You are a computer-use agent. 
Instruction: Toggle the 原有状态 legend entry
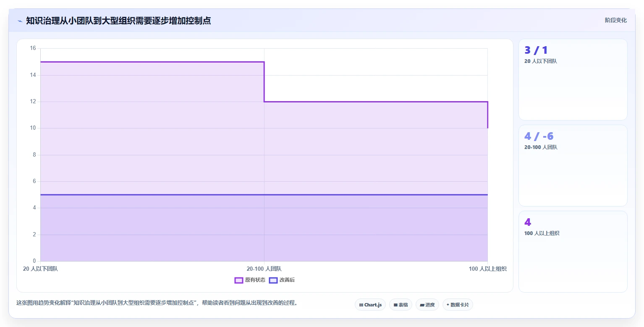click(x=250, y=280)
